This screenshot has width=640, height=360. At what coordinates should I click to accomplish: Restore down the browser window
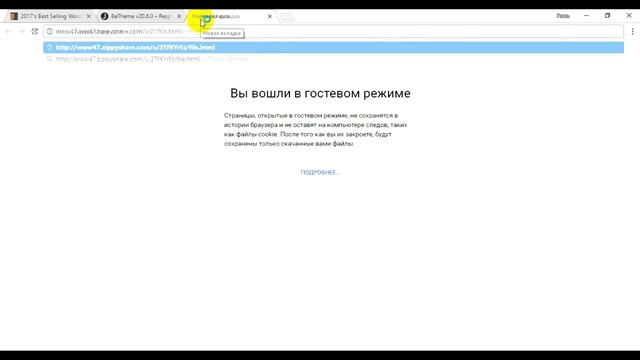click(x=607, y=16)
